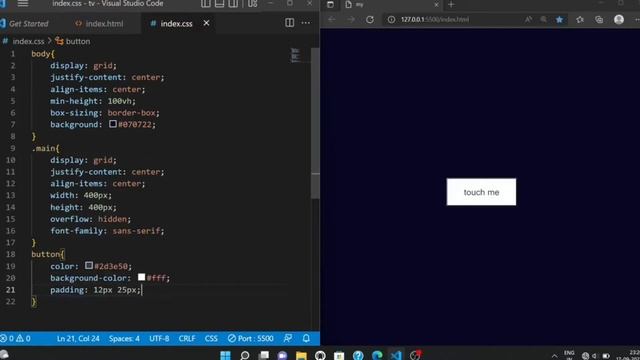The height and width of the screenshot is (360, 640).
Task: Switch to Visual Studio Code taskbar icon
Action: 396,355
